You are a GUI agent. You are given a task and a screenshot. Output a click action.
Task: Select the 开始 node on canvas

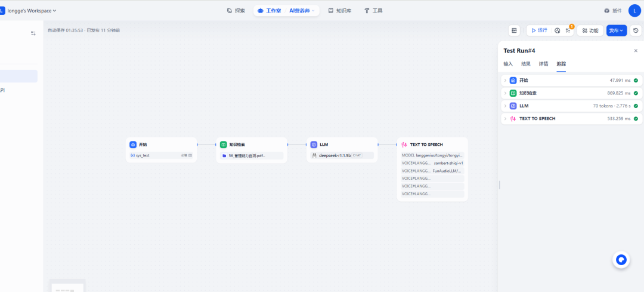pos(161,150)
